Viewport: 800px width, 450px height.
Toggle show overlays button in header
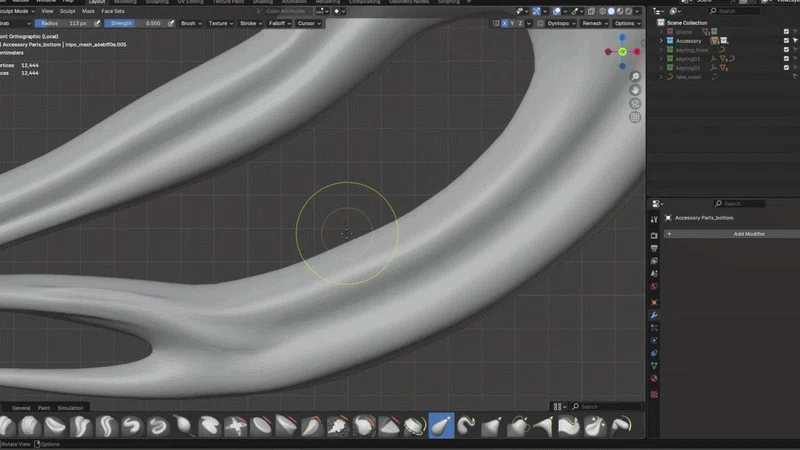pos(557,11)
